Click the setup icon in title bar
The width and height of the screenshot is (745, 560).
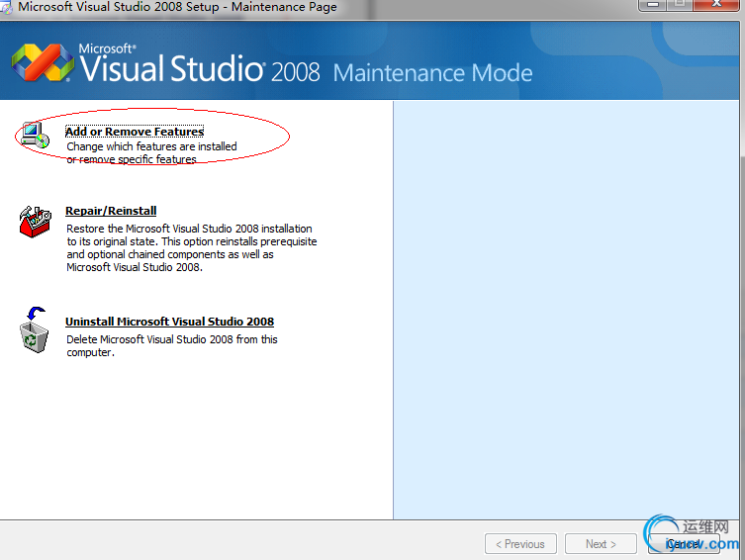coord(6,7)
